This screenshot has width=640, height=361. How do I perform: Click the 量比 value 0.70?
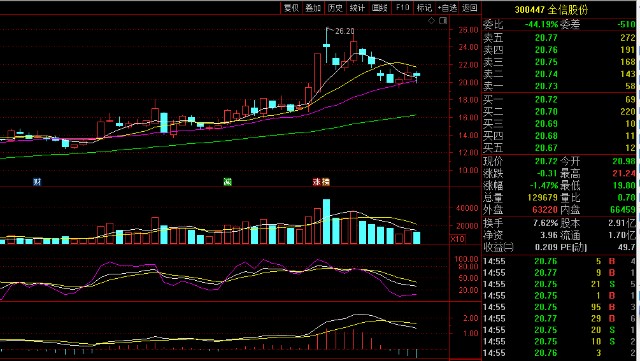coord(627,198)
